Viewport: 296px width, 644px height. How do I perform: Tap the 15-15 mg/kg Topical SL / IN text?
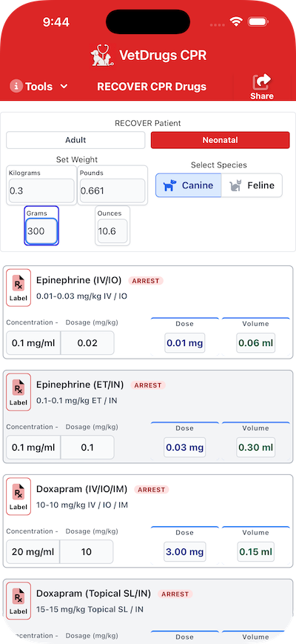tap(90, 609)
